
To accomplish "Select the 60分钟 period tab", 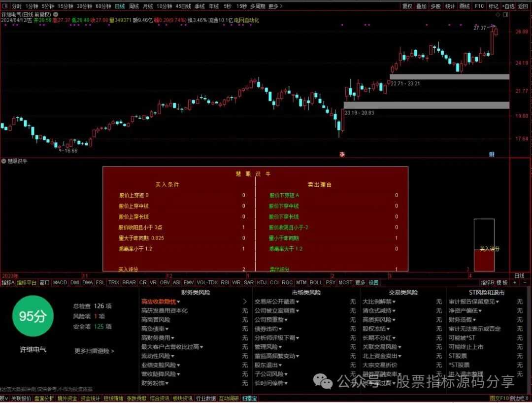I will pos(103,6).
